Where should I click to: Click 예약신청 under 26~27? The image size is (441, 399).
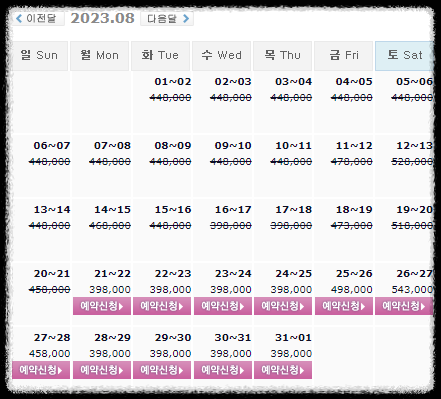(404, 306)
